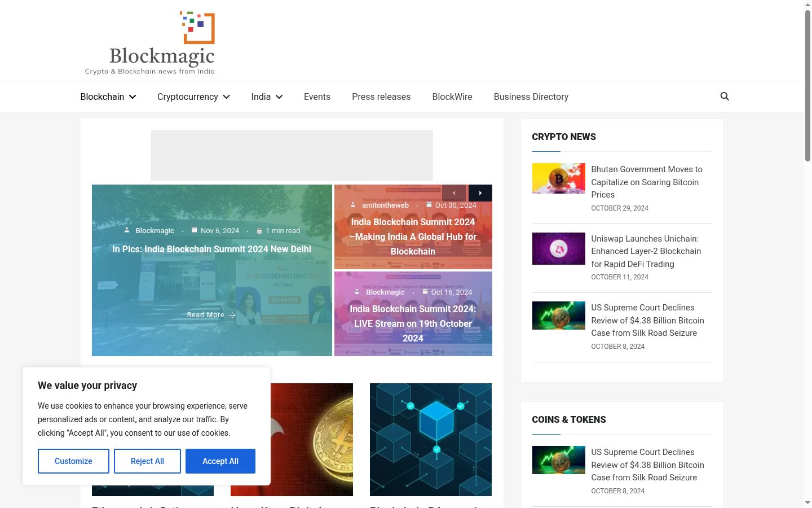The image size is (812, 508).
Task: Open the site search icon
Action: 725,97
